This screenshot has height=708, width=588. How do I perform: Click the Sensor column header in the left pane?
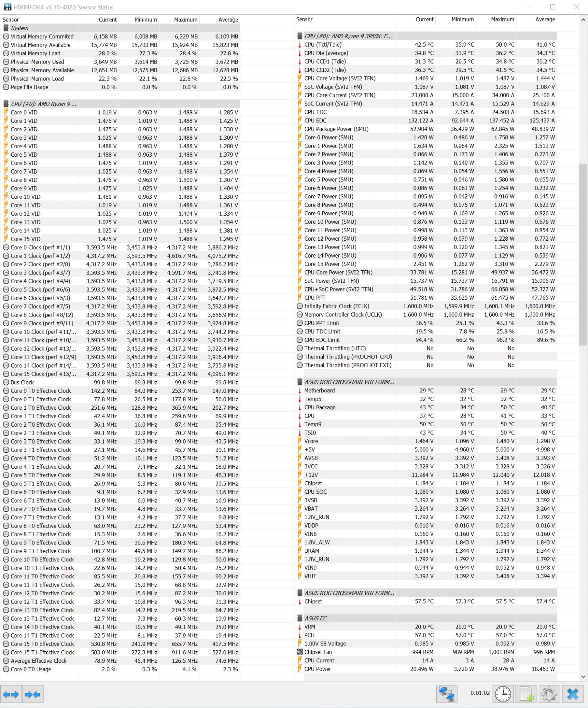pyautogui.click(x=39, y=20)
